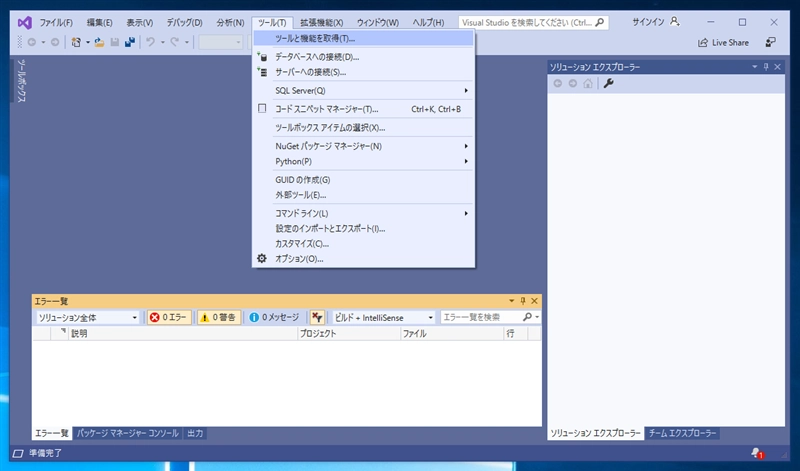Viewport: 800px width, 471px height.
Task: Click the Save floppy disk icon
Action: pyautogui.click(x=115, y=42)
